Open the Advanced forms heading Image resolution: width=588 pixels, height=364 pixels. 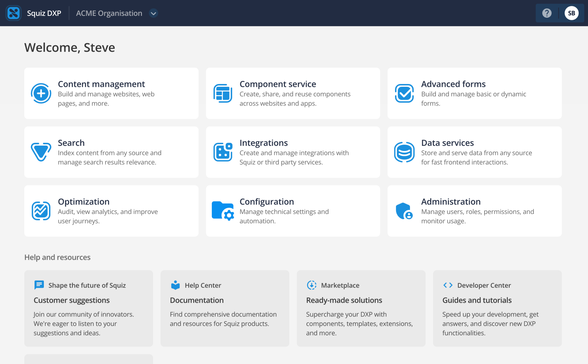click(x=453, y=84)
